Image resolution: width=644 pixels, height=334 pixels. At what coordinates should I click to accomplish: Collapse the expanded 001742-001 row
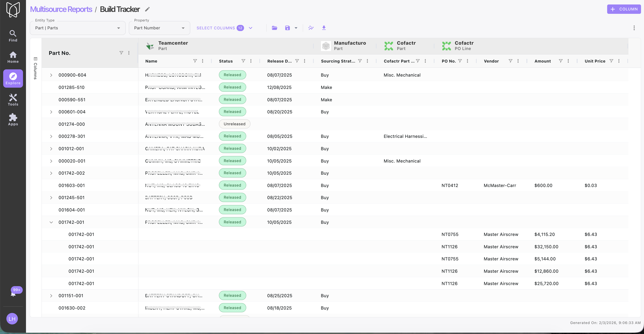tap(51, 222)
